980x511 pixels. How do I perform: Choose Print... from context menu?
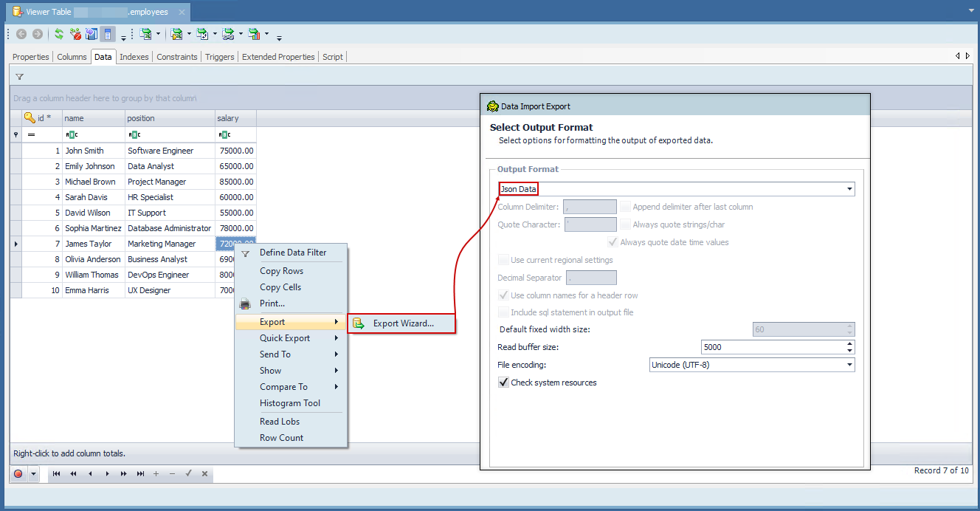291,303
